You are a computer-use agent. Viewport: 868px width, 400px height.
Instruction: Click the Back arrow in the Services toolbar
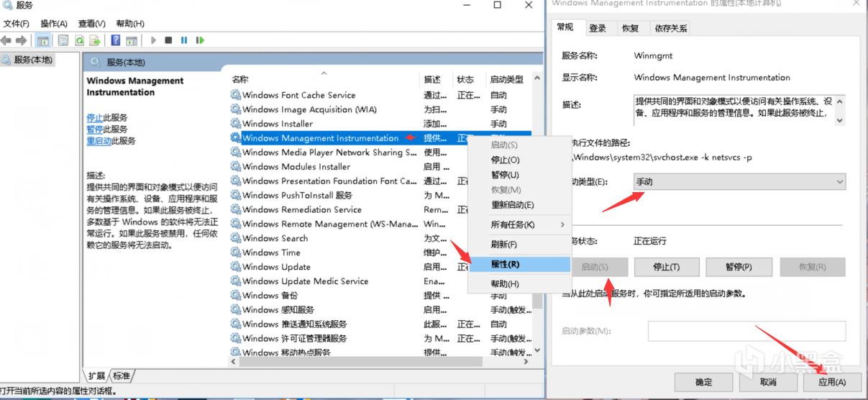[x=6, y=40]
